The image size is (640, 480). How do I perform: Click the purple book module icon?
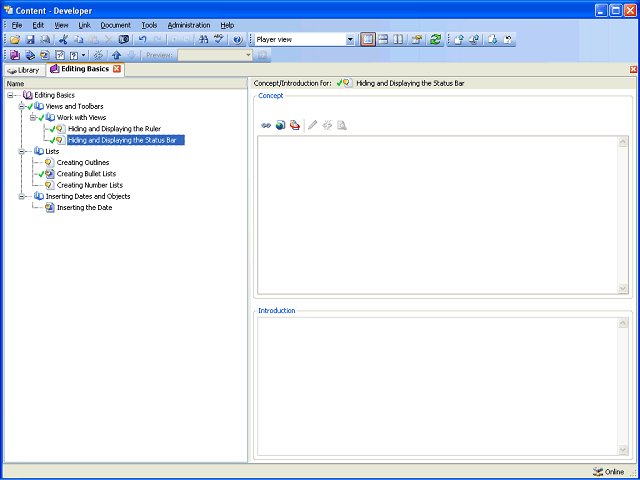click(x=15, y=55)
